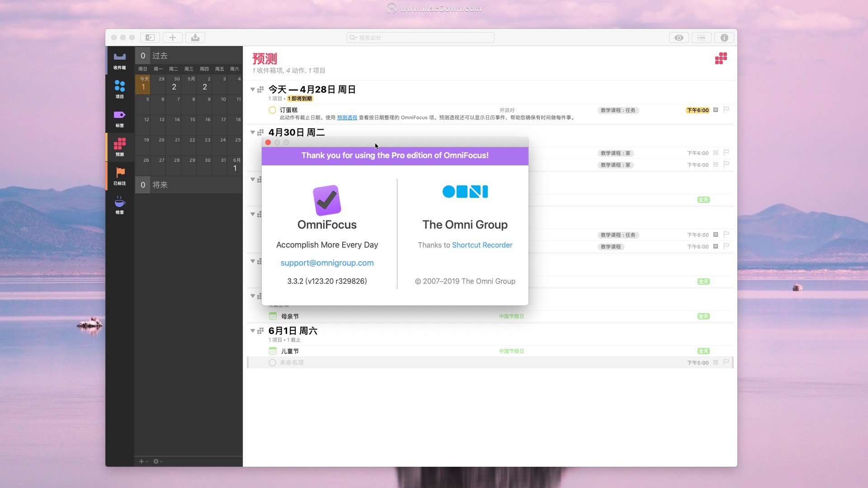Open the 检查 review perspective
The image size is (868, 488).
tap(120, 205)
